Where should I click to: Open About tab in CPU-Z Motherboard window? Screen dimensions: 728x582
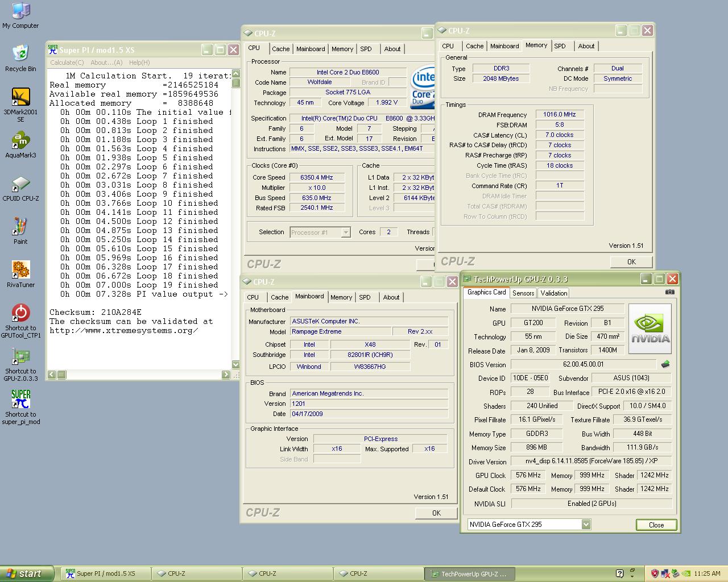coord(391,297)
